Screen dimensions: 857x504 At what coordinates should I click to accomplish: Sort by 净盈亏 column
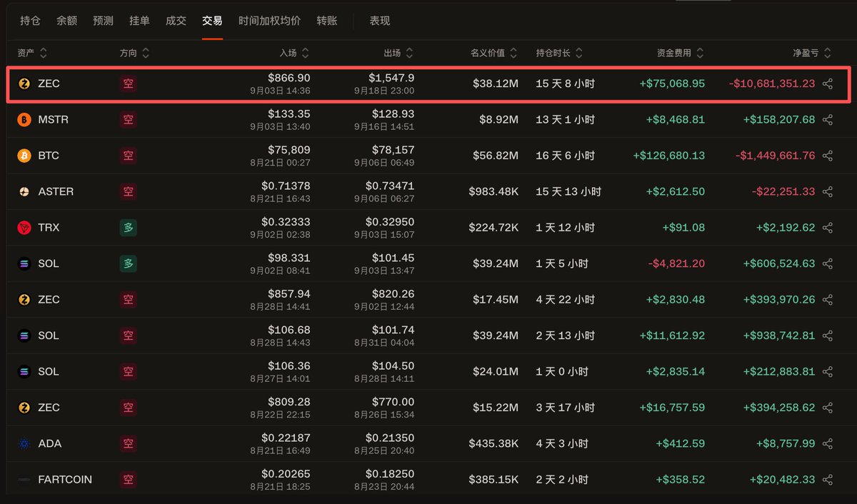812,53
